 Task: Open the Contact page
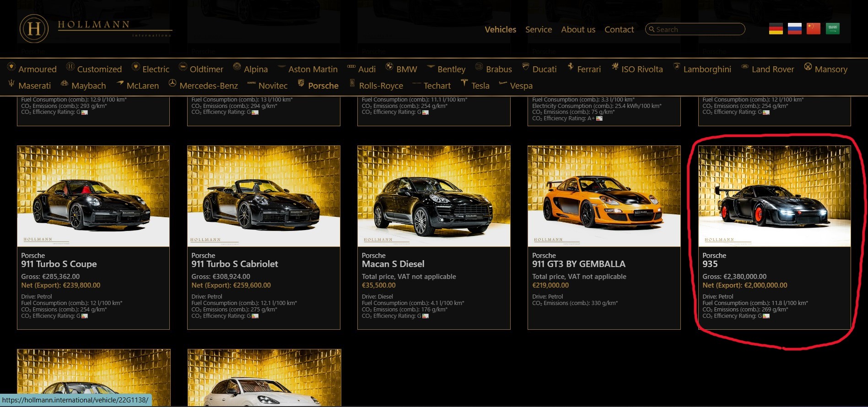click(x=619, y=29)
